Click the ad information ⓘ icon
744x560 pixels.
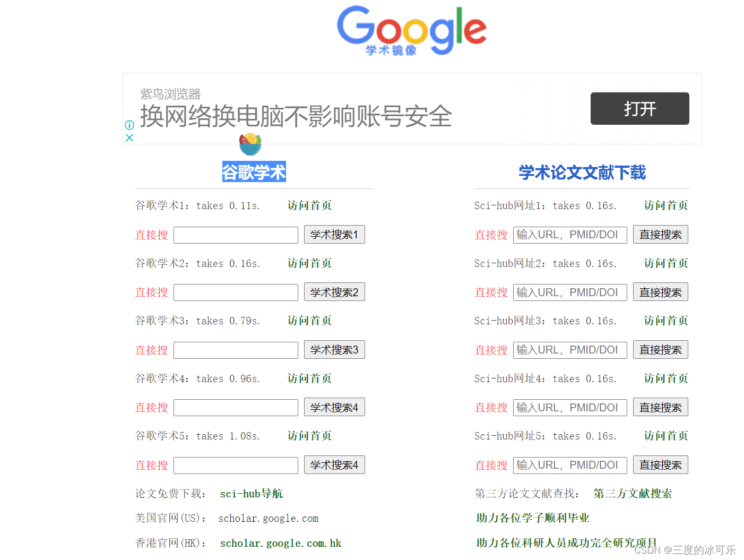[129, 125]
